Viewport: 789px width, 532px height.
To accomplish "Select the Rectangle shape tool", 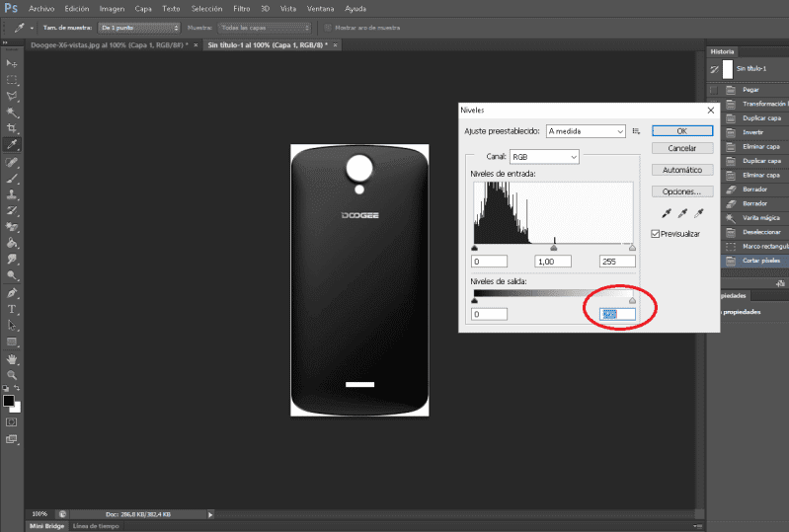I will click(x=12, y=342).
